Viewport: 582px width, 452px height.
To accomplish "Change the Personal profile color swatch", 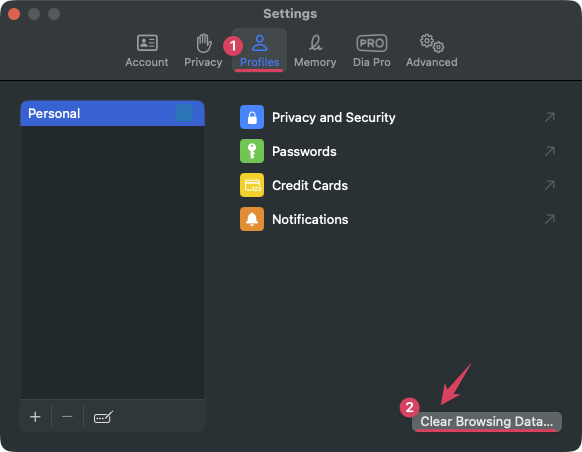I will click(184, 113).
